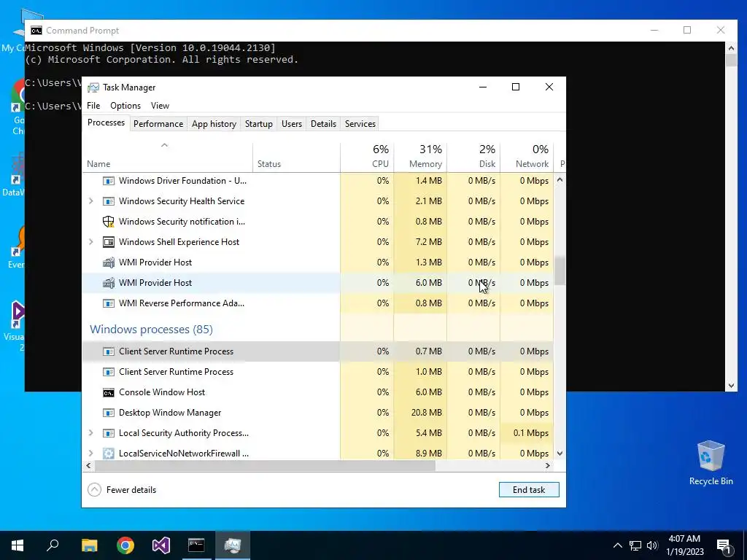Click the Windows processes (85) group header
Image resolution: width=747 pixels, height=560 pixels.
click(x=151, y=330)
